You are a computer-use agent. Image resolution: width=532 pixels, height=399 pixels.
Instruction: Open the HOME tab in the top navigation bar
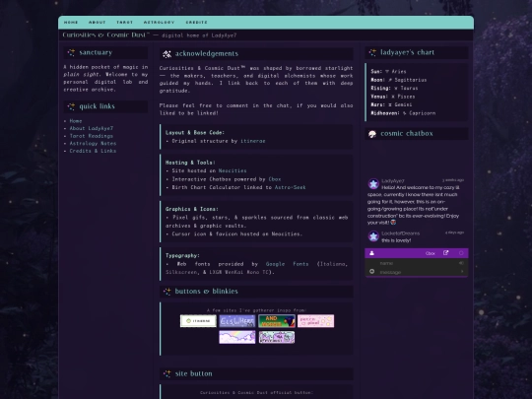[x=71, y=23]
